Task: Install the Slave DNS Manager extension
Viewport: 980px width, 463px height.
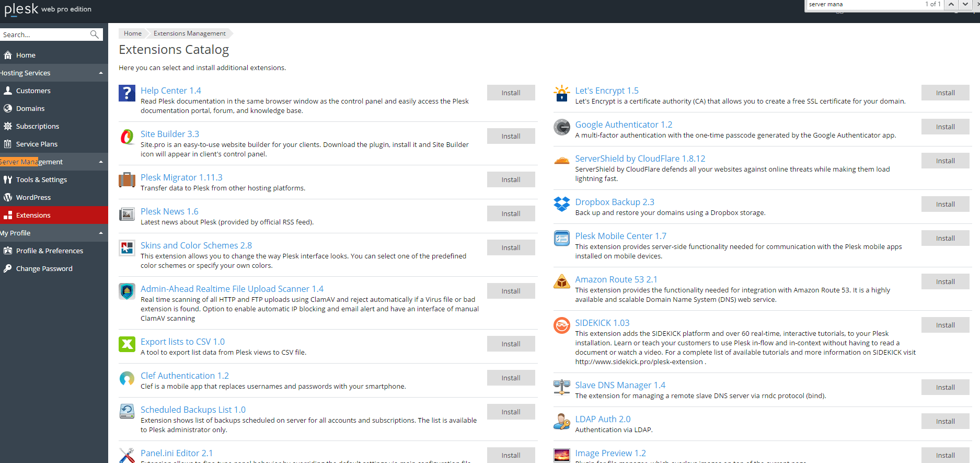Action: tap(945, 387)
